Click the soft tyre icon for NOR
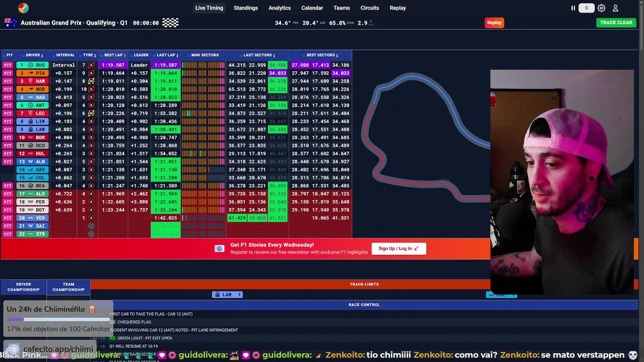 pyautogui.click(x=91, y=89)
